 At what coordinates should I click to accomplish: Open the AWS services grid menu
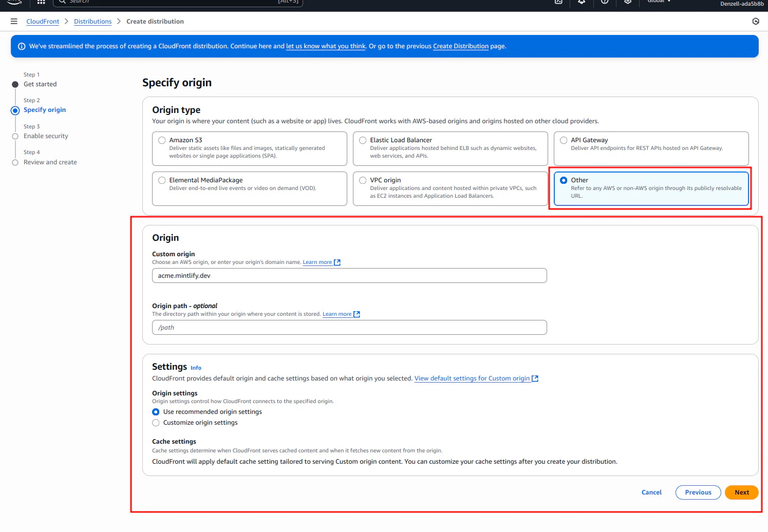[x=40, y=2]
